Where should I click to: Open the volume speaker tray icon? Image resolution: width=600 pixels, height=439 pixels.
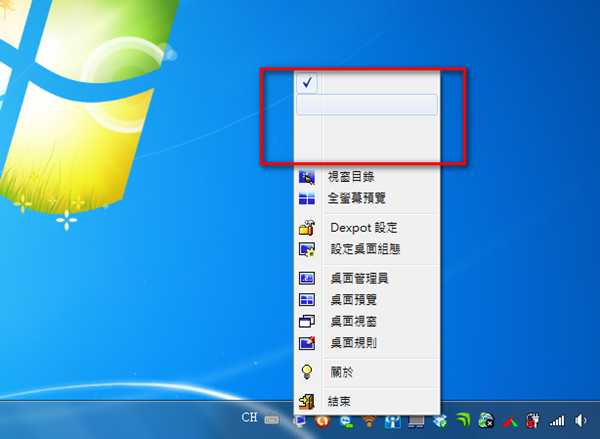[x=581, y=422]
